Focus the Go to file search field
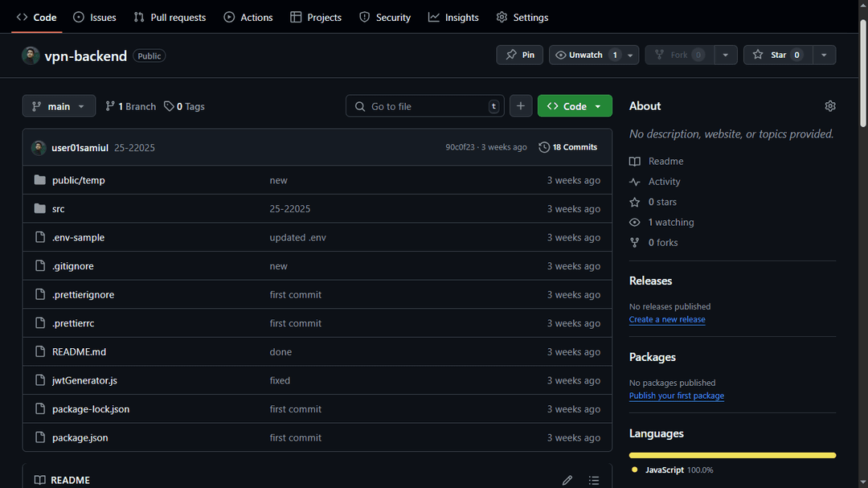This screenshot has width=868, height=488. click(424, 106)
